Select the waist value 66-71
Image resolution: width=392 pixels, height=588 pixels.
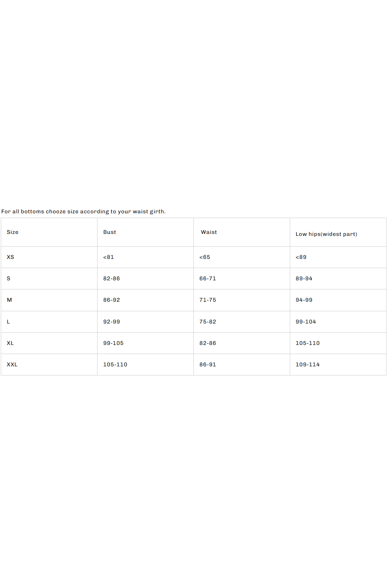[x=208, y=279]
